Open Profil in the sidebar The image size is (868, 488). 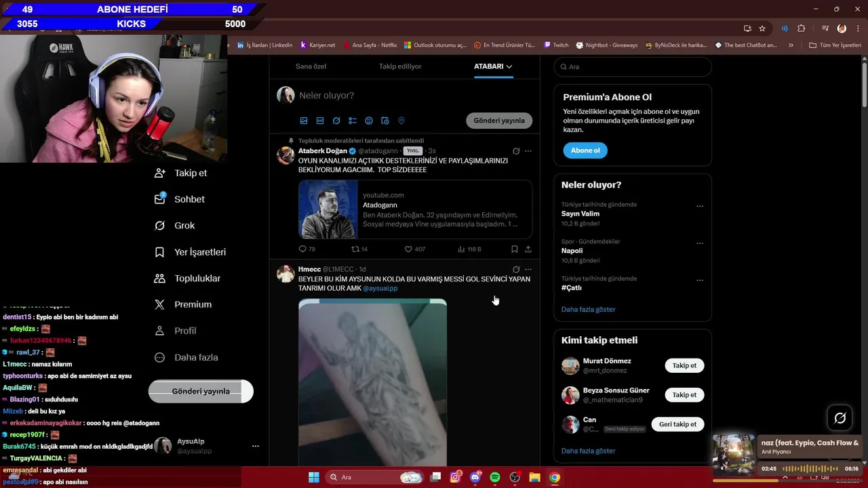(176, 331)
